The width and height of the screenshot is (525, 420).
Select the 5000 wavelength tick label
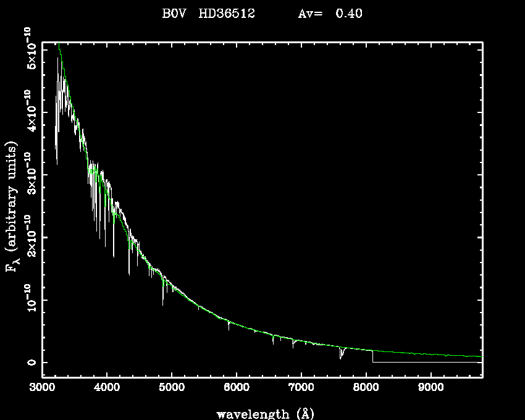172,388
